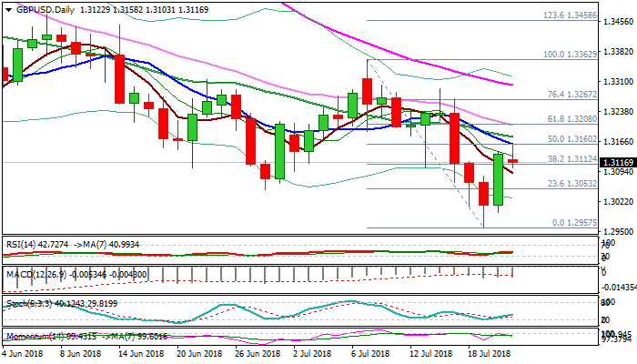Click the 100.0 1.33629 Fibonacci label
Screen dimensions: 637x364
[x=570, y=54]
